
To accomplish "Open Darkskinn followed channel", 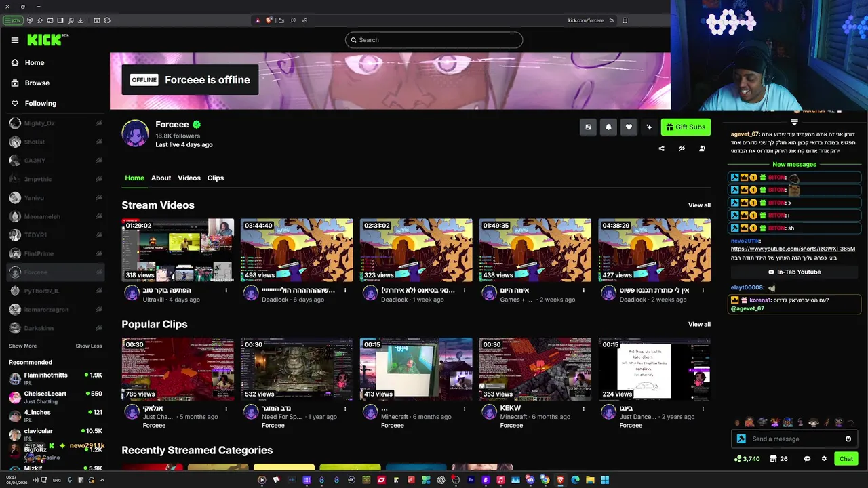I will (x=56, y=328).
